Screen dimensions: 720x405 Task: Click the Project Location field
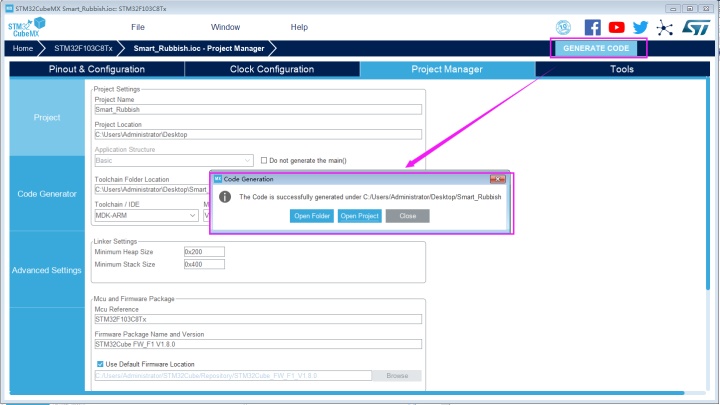tap(258, 135)
